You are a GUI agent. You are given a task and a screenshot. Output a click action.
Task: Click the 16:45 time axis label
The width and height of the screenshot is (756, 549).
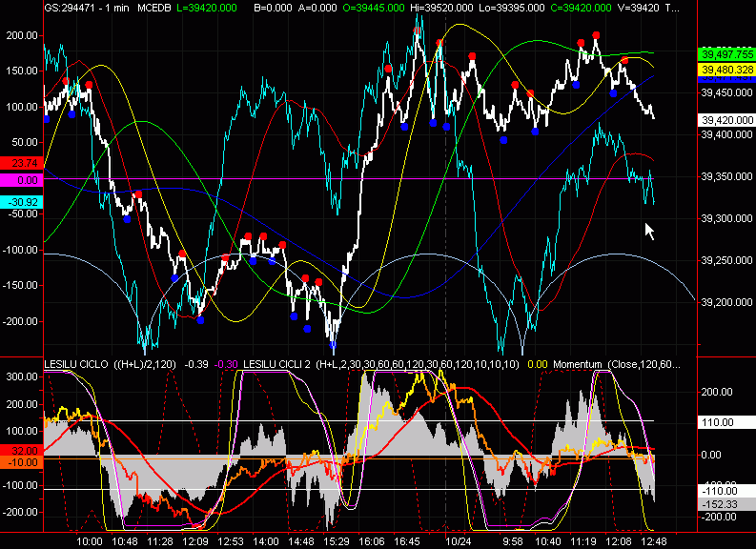(x=406, y=541)
